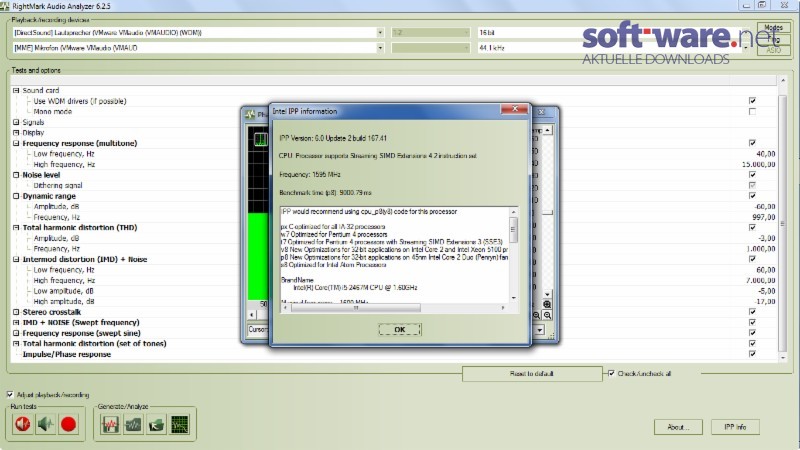
Task: Click the top zoom magnifier in background graph window
Action: (547, 305)
